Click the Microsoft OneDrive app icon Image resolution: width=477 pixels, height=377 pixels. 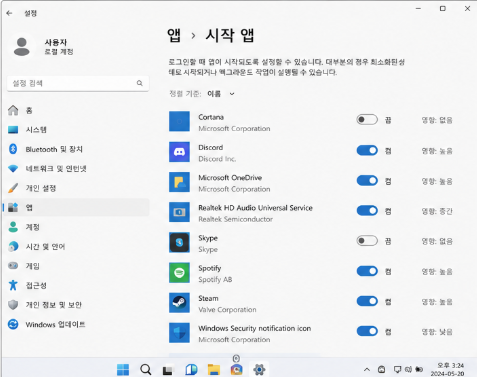click(179, 182)
